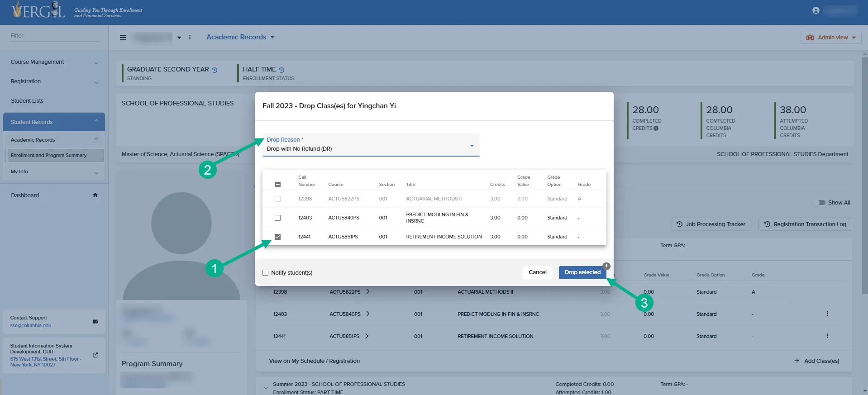Click the Admin view icon

click(x=810, y=38)
